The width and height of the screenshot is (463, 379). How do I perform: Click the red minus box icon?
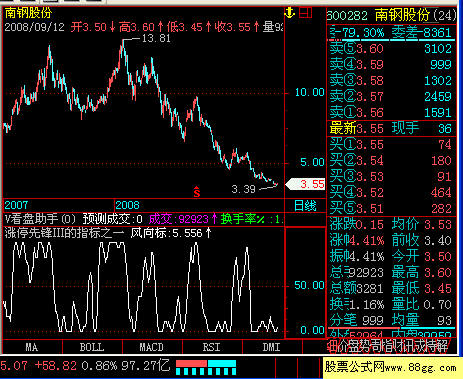point(305,13)
